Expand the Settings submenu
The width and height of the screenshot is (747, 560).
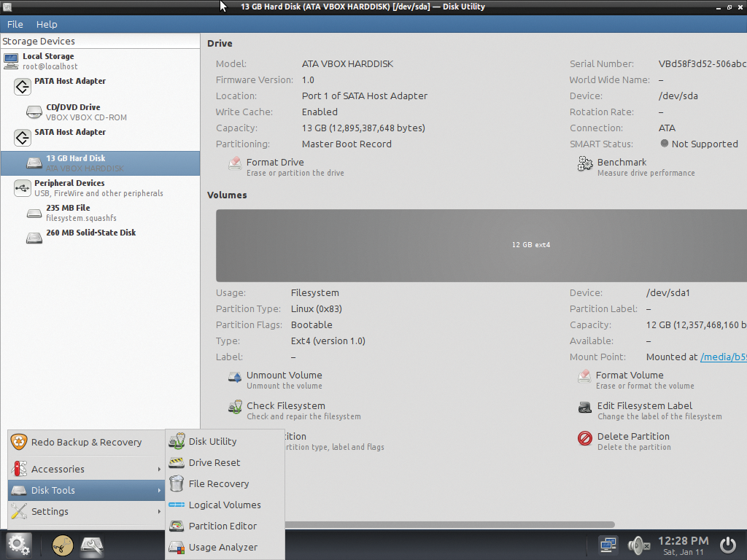[51, 511]
